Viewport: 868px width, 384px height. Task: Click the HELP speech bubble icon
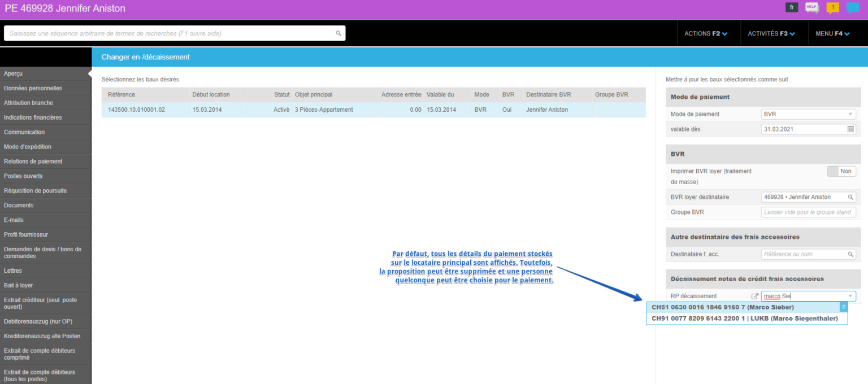point(811,8)
